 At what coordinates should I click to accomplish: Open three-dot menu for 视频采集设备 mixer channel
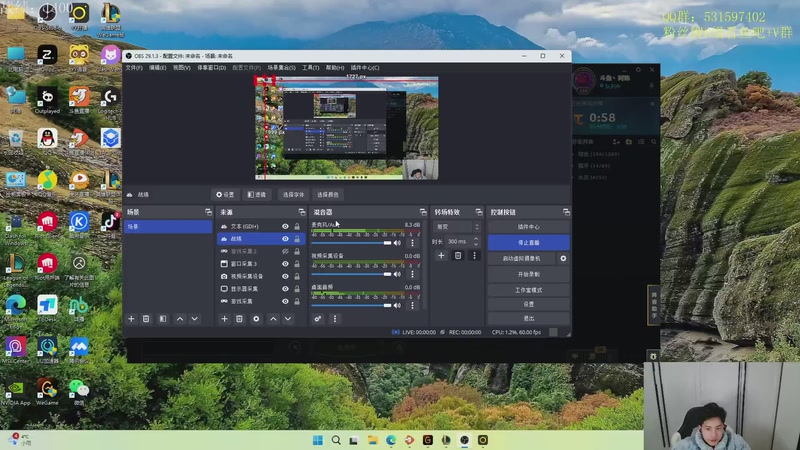coord(412,274)
